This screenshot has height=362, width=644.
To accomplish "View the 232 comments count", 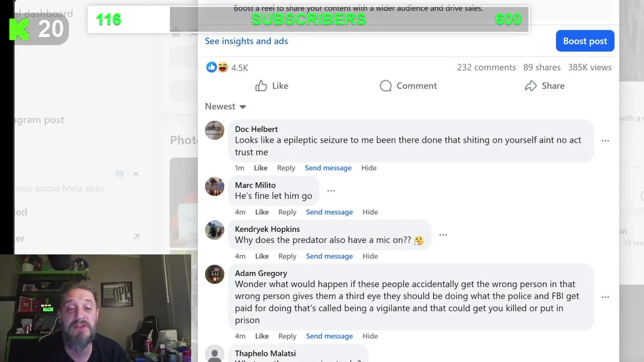I will coord(487,67).
